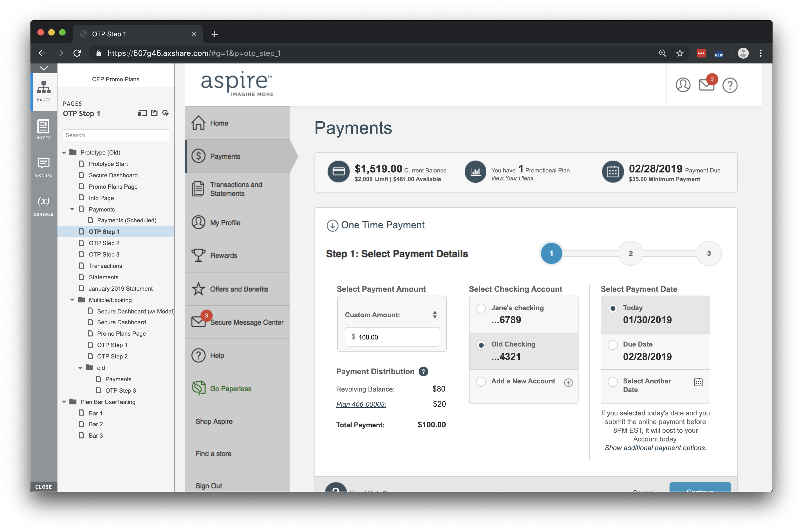Open the Discuss panel icon
This screenshot has width=803, height=532.
(x=43, y=168)
